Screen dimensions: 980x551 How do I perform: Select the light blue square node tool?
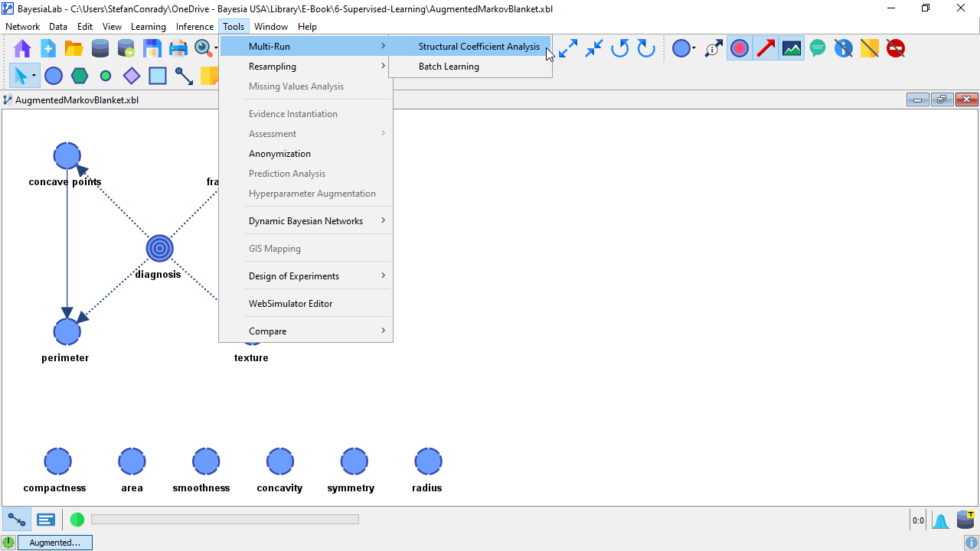(x=158, y=76)
